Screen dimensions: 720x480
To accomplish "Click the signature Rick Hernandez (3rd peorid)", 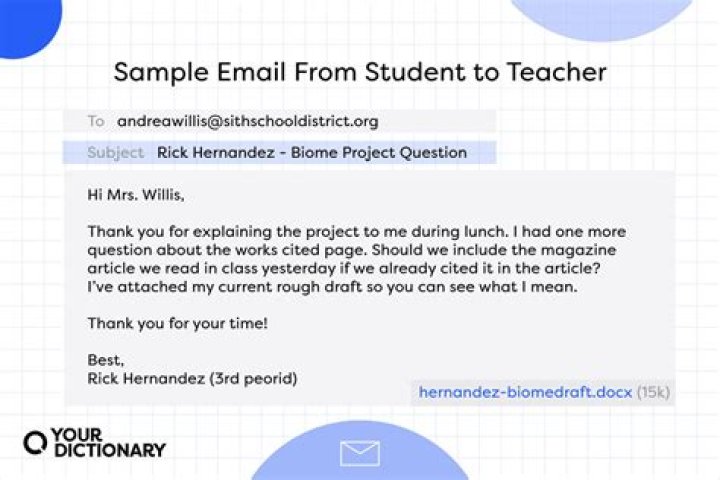I will click(x=192, y=379).
